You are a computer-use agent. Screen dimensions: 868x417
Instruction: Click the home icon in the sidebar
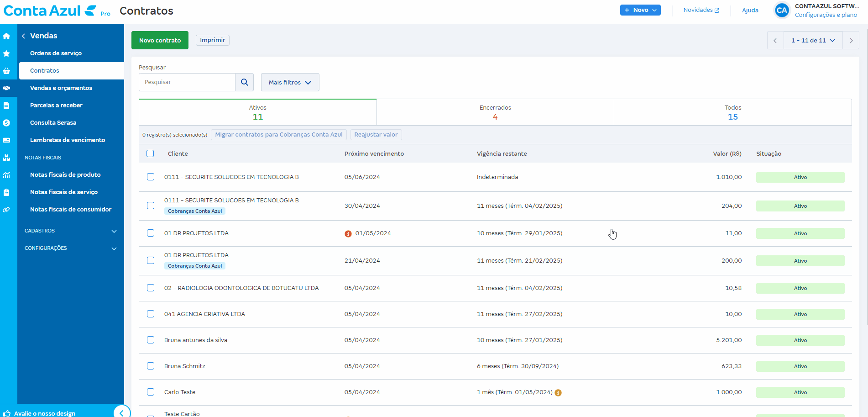[x=6, y=36]
